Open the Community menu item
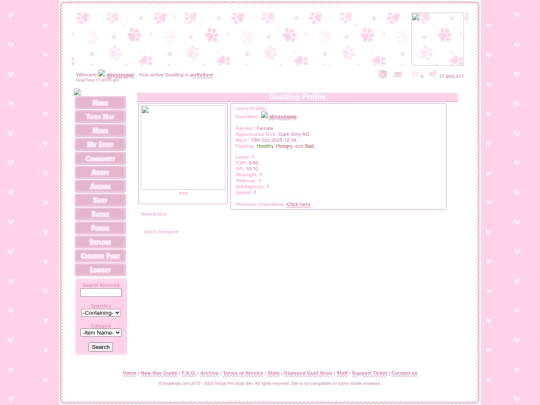The width and height of the screenshot is (540, 405). point(100,158)
